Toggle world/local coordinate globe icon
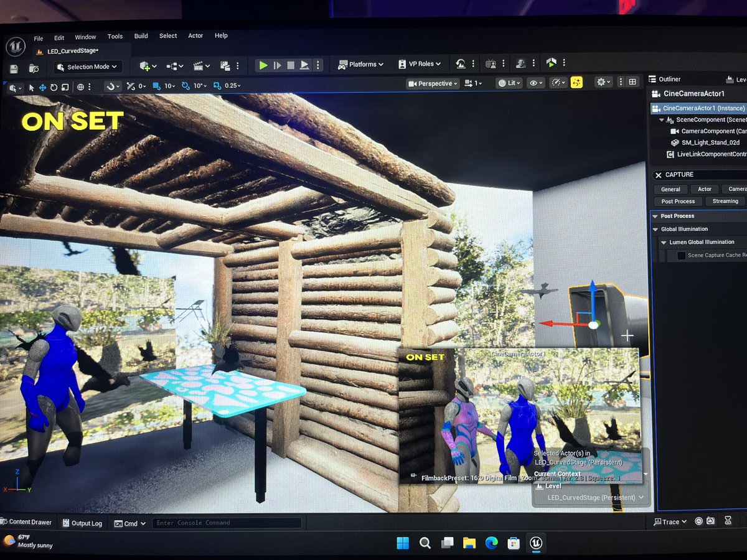This screenshot has width=747, height=560. click(82, 87)
